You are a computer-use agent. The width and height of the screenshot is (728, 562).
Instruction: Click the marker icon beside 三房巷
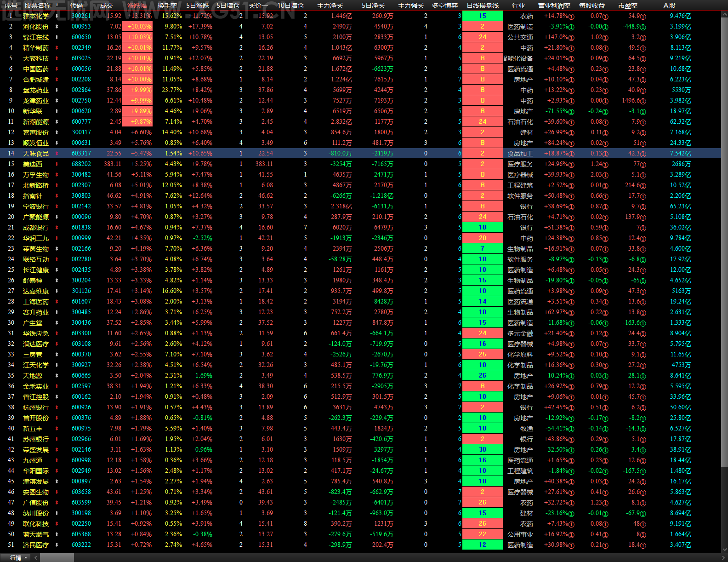(x=57, y=355)
